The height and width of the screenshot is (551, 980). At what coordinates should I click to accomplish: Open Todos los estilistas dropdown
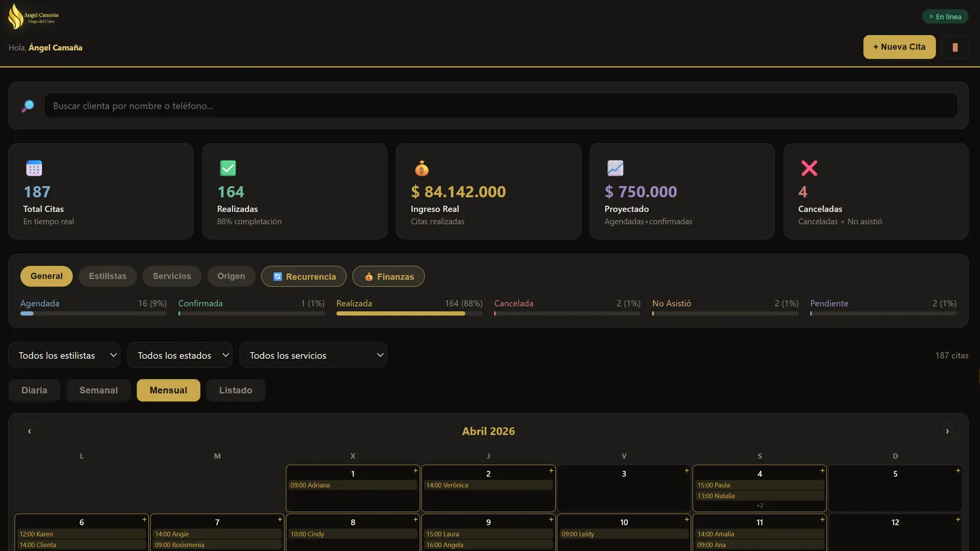click(64, 355)
